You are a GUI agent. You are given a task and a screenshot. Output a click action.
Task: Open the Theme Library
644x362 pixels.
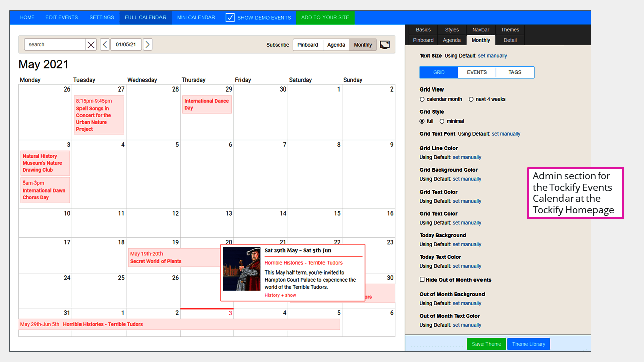[528, 344]
